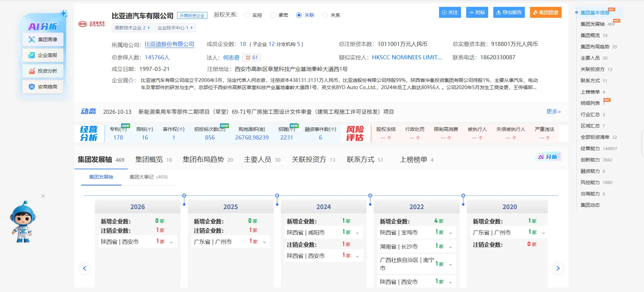This screenshot has width=644, height=292.
Task: Click the 2024 timeline marker dot
Action: pos(370,195)
